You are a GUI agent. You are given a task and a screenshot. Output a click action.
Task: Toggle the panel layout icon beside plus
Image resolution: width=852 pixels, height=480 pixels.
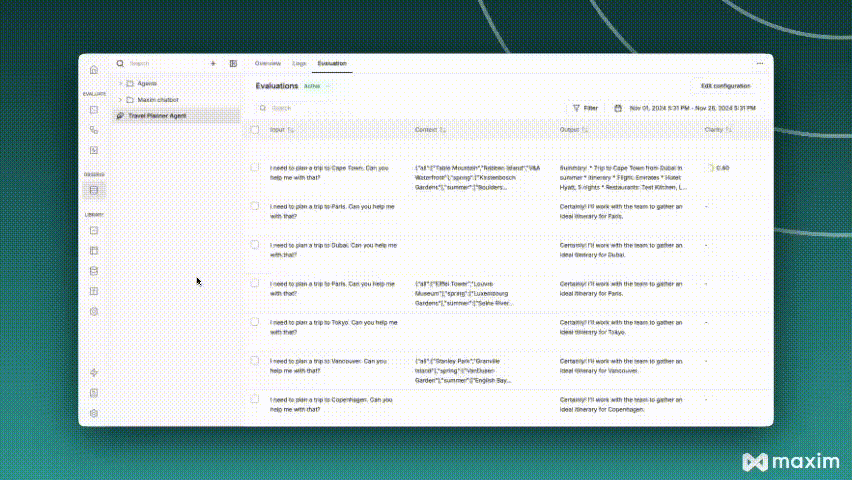(x=233, y=64)
